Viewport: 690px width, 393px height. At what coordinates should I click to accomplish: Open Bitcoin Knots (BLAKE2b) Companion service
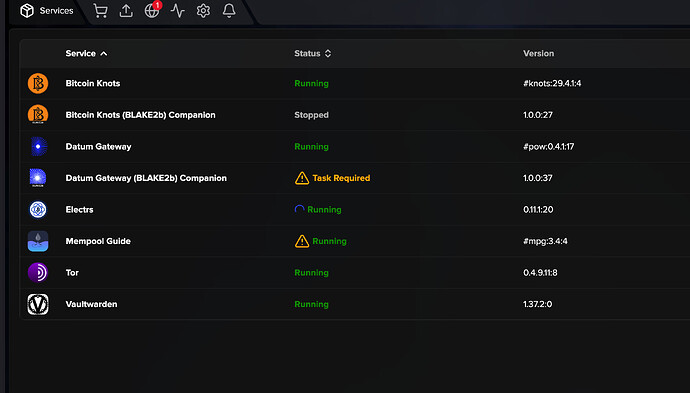140,115
